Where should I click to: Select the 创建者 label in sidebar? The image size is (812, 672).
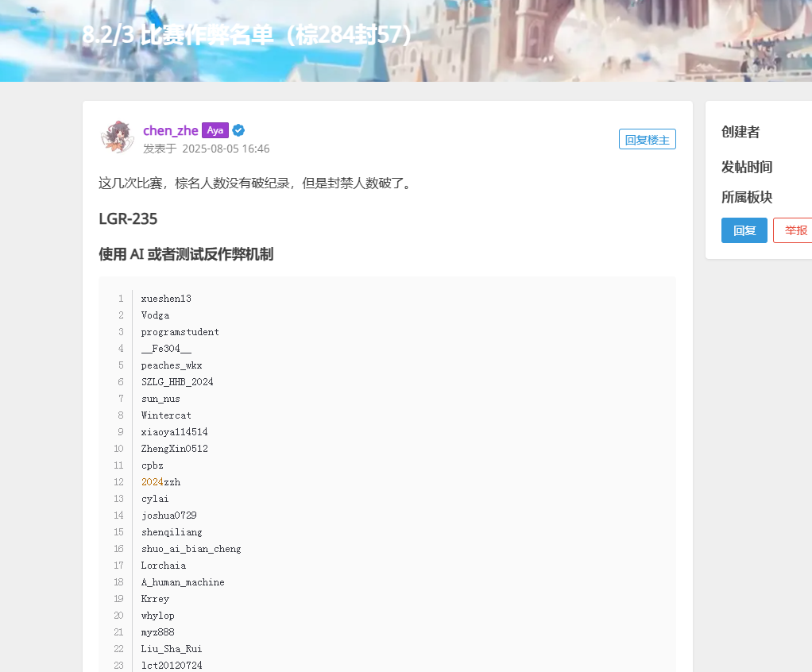coord(740,132)
